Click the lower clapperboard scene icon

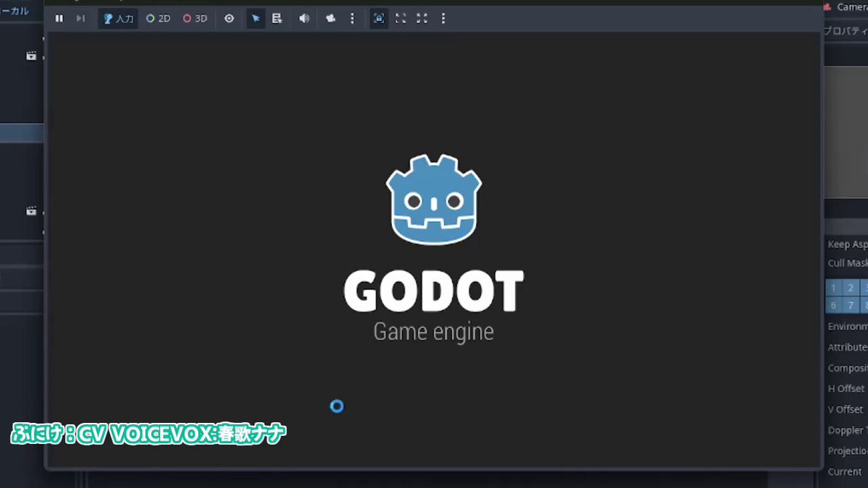tap(31, 211)
